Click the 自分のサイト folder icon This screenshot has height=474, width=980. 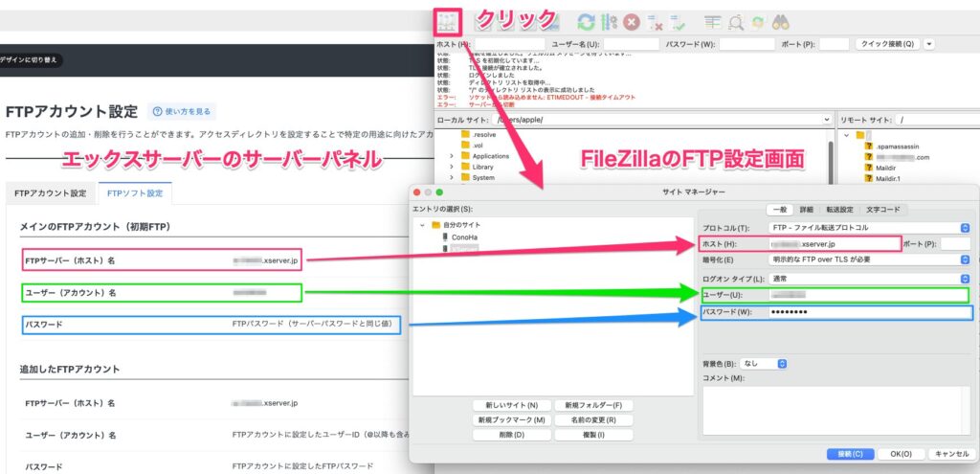(436, 224)
